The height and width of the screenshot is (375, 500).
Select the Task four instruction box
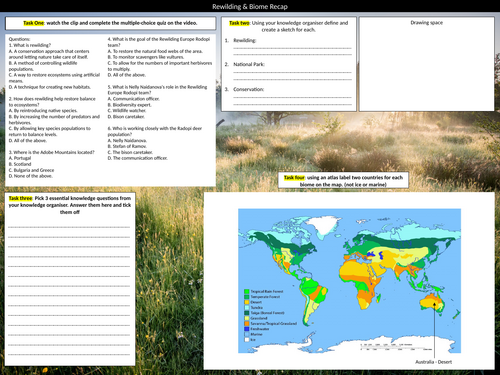pos(343,181)
